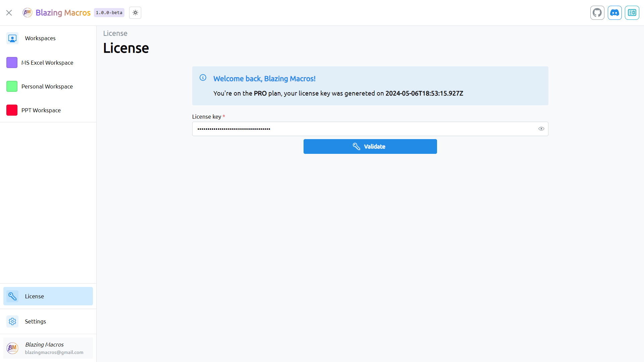644x362 pixels.
Task: Click the Blazing Macros title text
Action: [x=63, y=13]
